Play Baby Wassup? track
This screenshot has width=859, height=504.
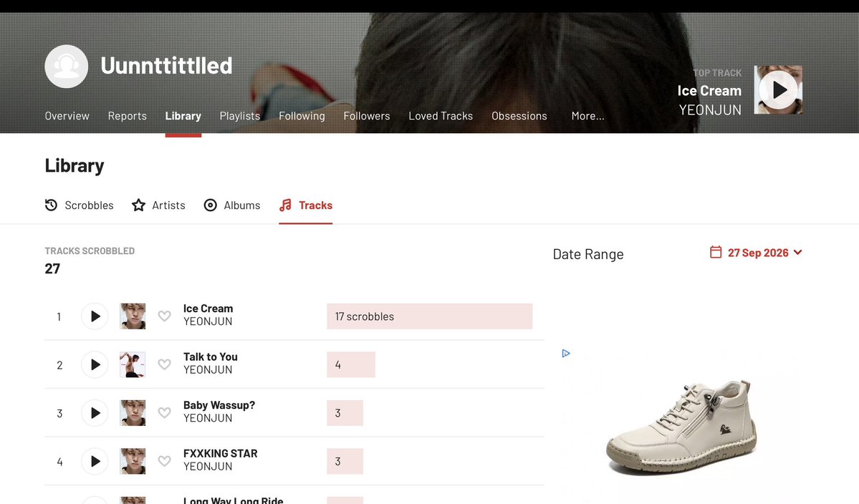pyautogui.click(x=95, y=413)
